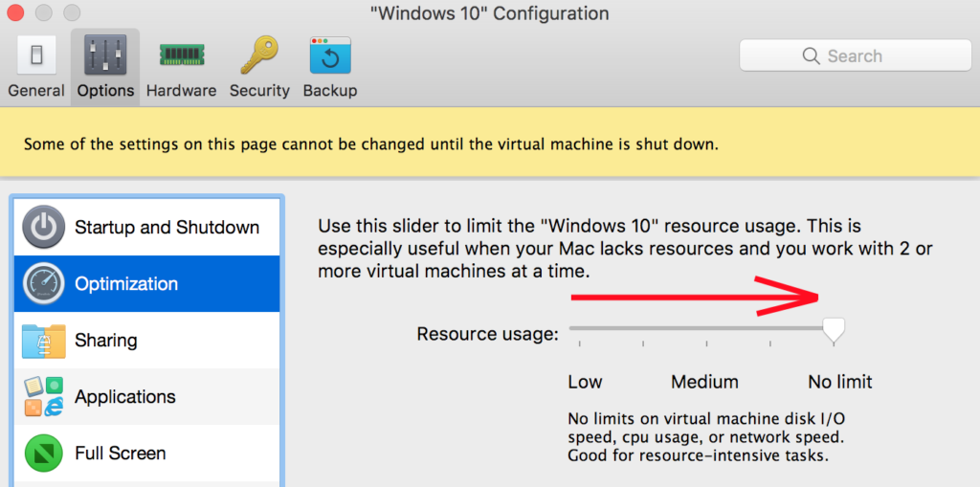Switch to the Hardware tab label
Image resolution: width=980 pixels, height=487 pixels.
[x=181, y=91]
